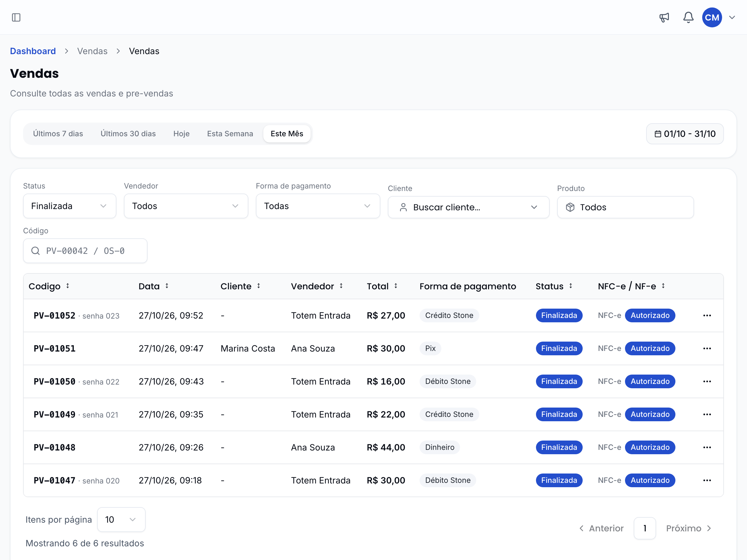Image resolution: width=747 pixels, height=560 pixels.
Task: Open the Buscar cliente combo box
Action: (x=468, y=207)
